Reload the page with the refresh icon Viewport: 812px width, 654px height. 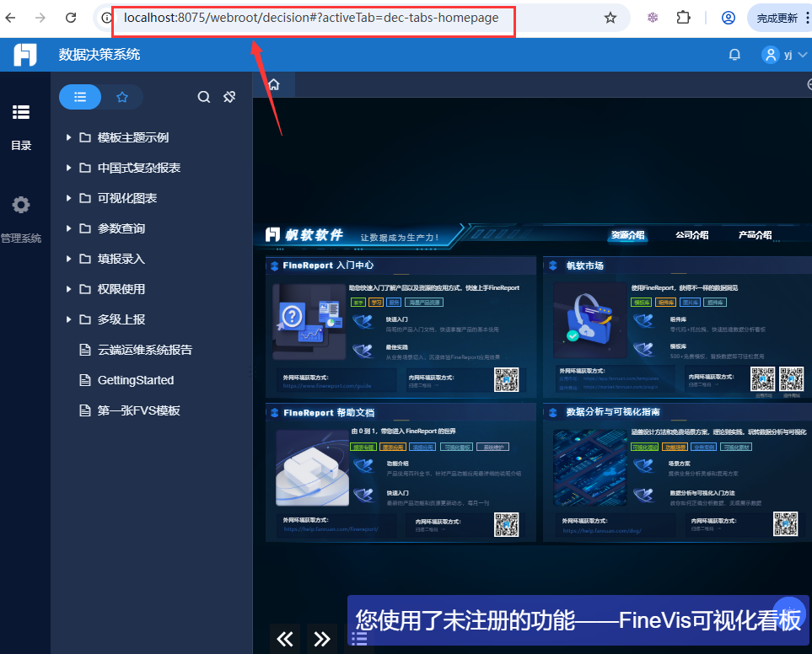(x=71, y=18)
